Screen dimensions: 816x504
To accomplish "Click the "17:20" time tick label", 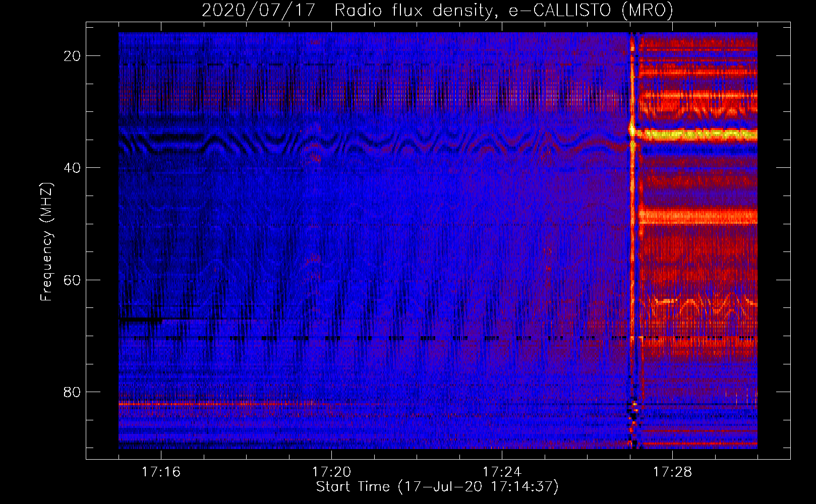I will [x=331, y=472].
